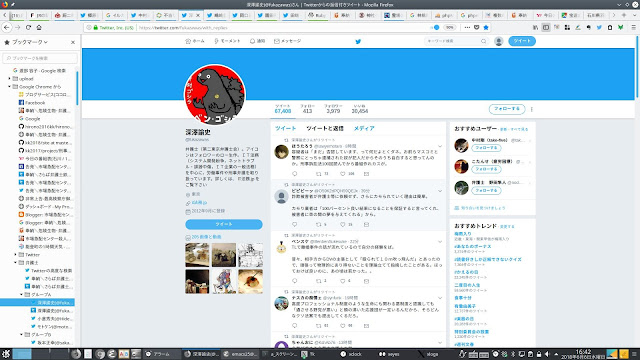
Task: Expand the Twitter bookmark folder
Action: (x=16, y=254)
